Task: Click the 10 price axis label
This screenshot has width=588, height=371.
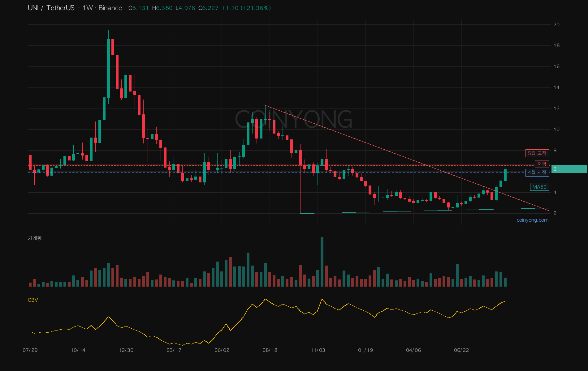Action: click(556, 129)
